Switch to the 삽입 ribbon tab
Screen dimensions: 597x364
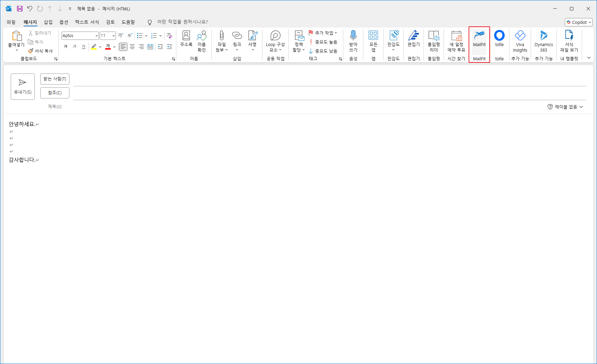coord(48,22)
